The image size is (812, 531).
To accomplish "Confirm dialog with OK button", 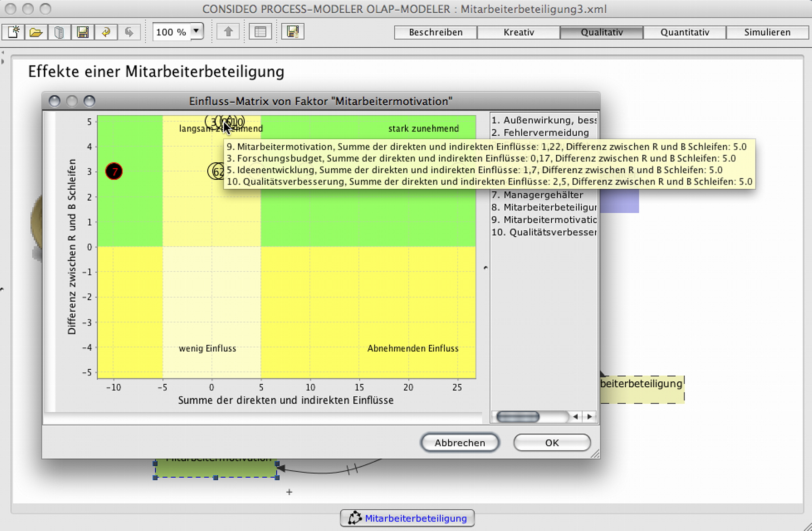I will click(552, 442).
